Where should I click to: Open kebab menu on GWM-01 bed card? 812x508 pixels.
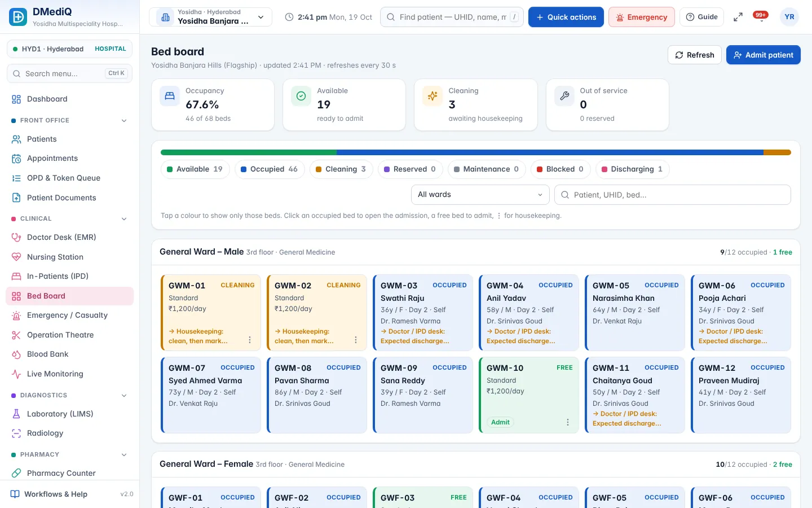coord(250,340)
